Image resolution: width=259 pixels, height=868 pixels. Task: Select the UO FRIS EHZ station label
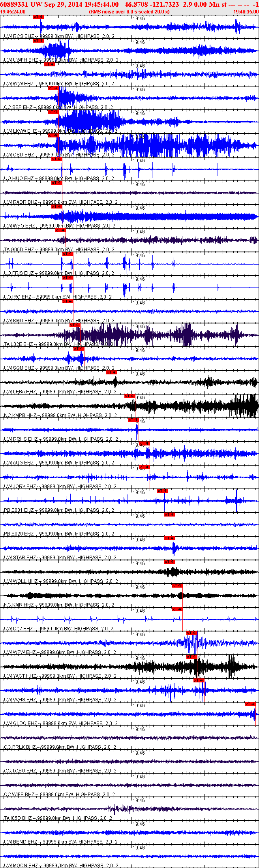pos(19,273)
